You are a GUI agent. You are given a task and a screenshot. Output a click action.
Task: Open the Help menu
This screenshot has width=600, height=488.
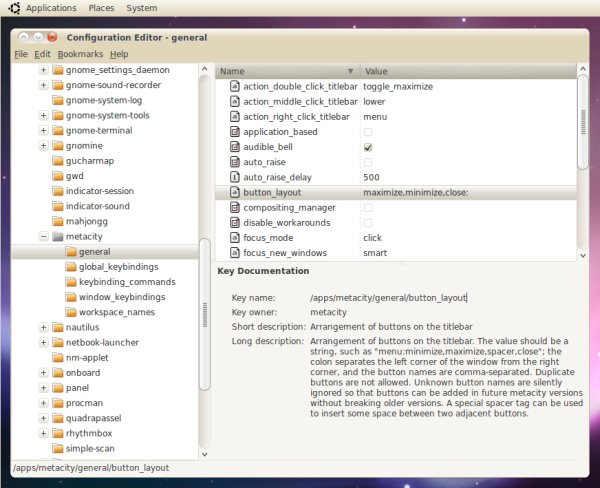point(119,54)
